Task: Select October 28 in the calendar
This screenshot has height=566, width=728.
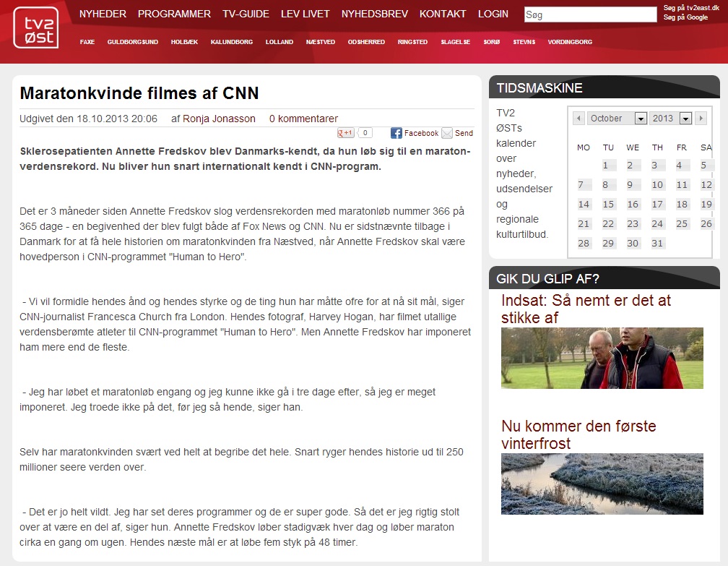Action: tap(584, 243)
